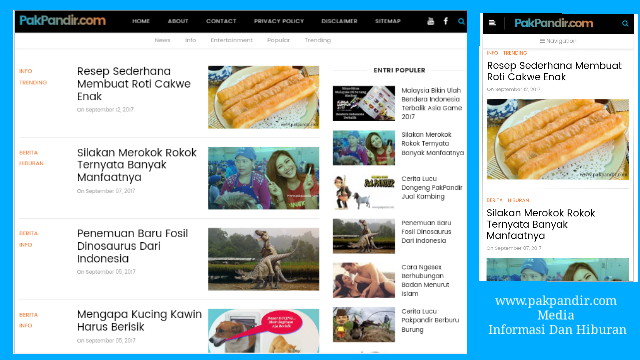Screen dimensions: 640x360
Task: Open the ABOUT menu item
Action: 178,21
